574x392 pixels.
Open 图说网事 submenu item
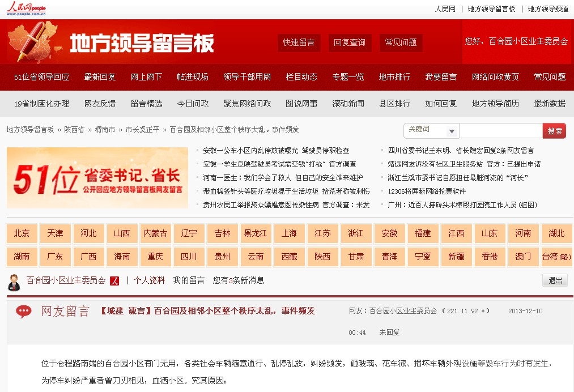[301, 104]
